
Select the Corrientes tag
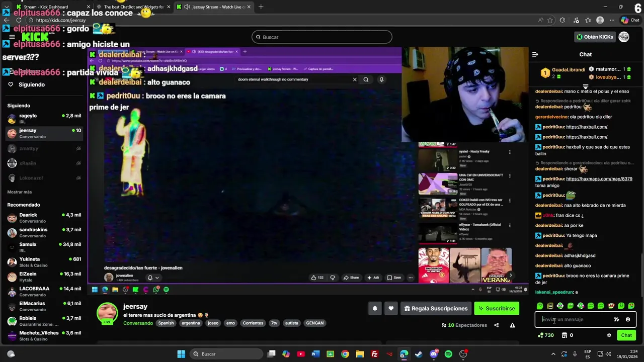point(253,323)
